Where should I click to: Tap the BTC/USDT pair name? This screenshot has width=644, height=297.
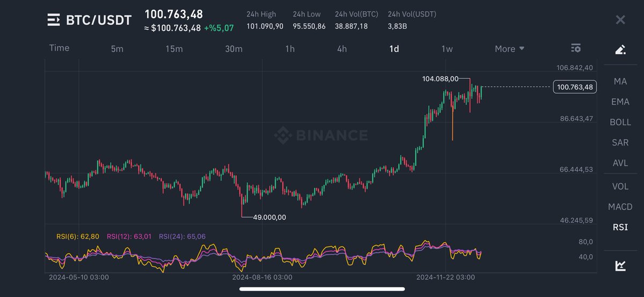(98, 20)
